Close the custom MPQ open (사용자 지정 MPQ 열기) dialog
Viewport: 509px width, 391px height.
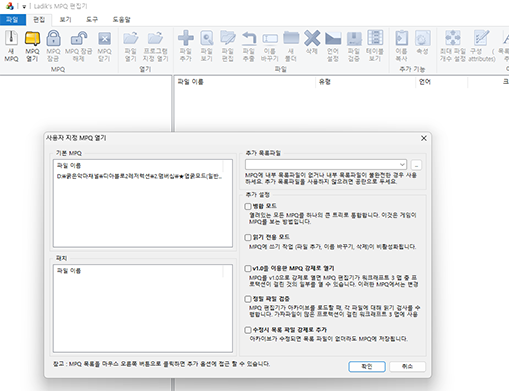click(x=424, y=138)
